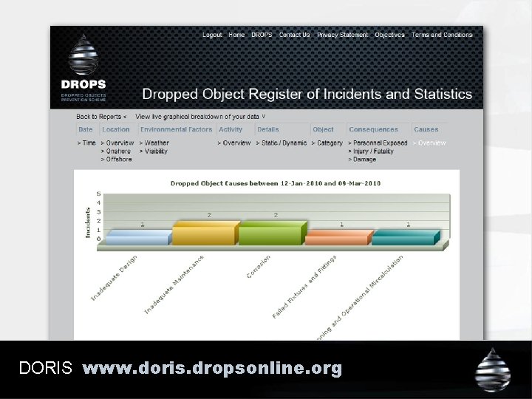Click the green Corrosion bar

273,233
